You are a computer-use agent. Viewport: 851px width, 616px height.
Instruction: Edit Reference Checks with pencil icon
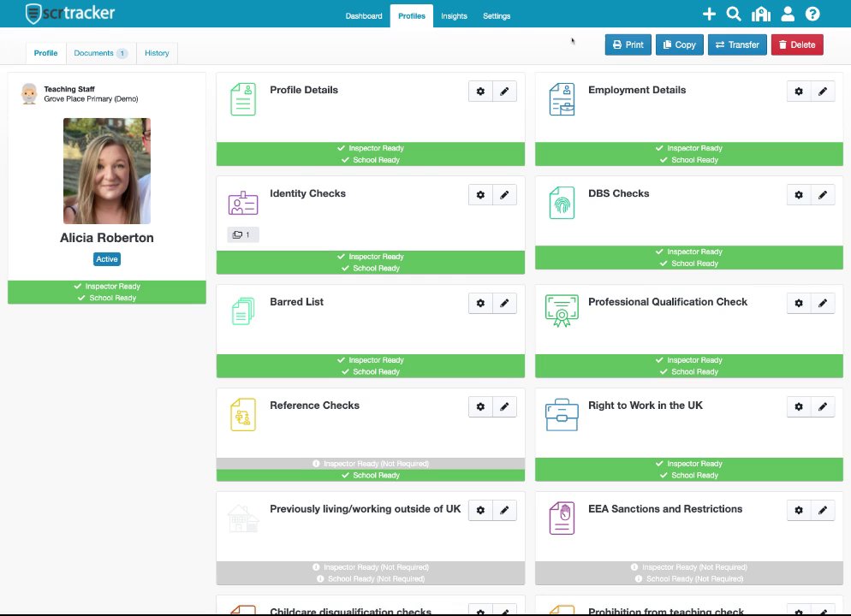pyautogui.click(x=504, y=406)
